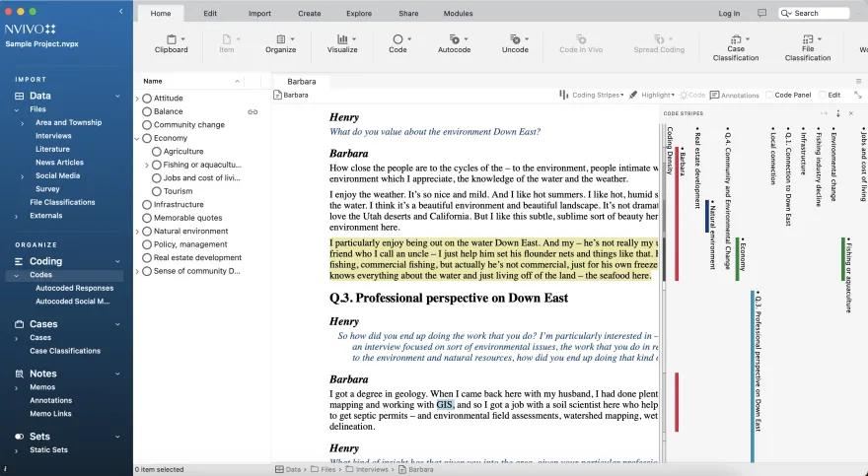Screen dimensions: 868x476
Task: Click the Notes section icon
Action: [20, 374]
